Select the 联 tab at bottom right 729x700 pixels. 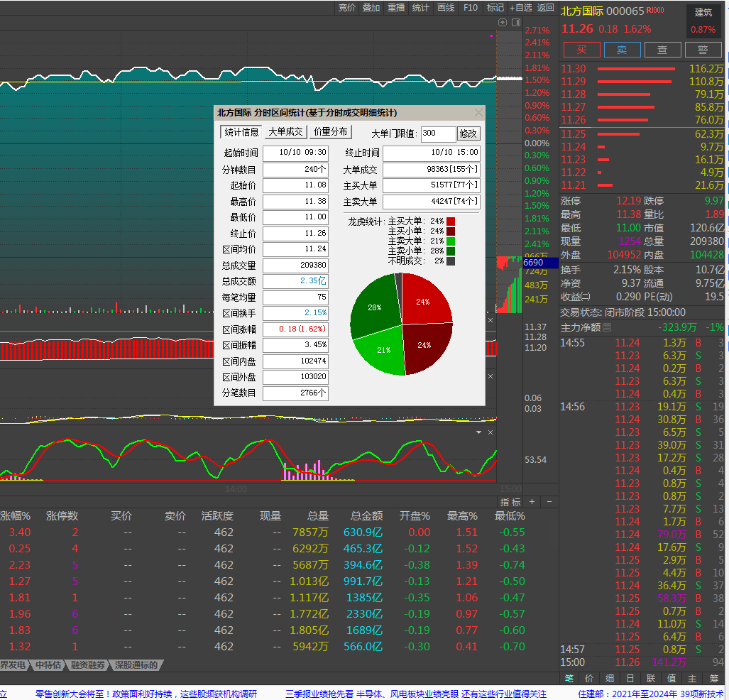click(x=651, y=678)
